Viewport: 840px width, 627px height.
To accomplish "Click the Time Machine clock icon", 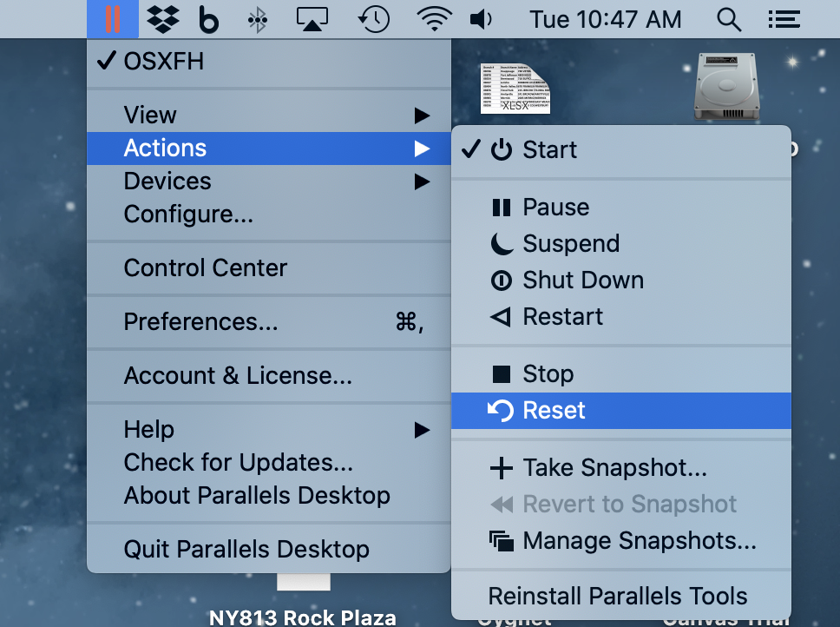I will 373,19.
